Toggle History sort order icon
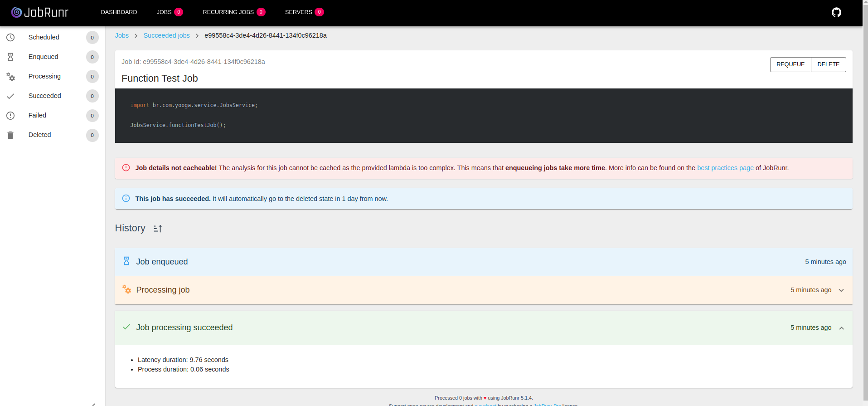The width and height of the screenshot is (868, 406). pyautogui.click(x=158, y=229)
